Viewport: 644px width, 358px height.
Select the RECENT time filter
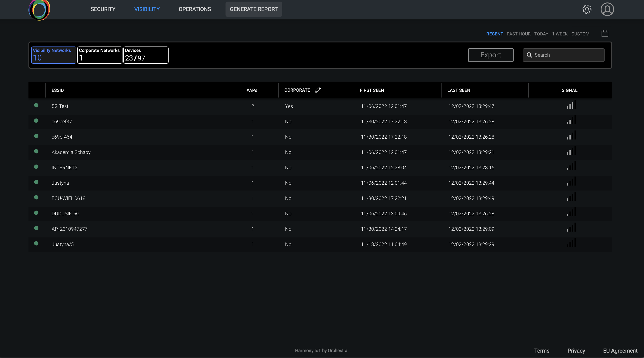(494, 34)
